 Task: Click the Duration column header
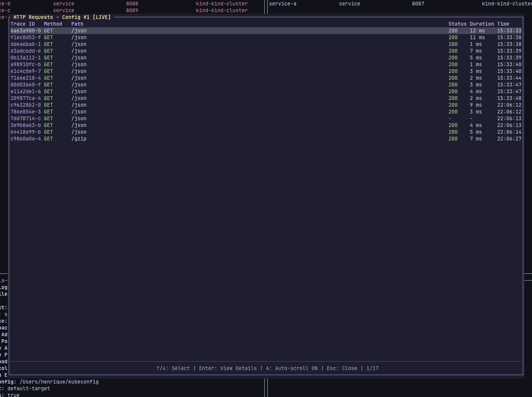click(482, 24)
